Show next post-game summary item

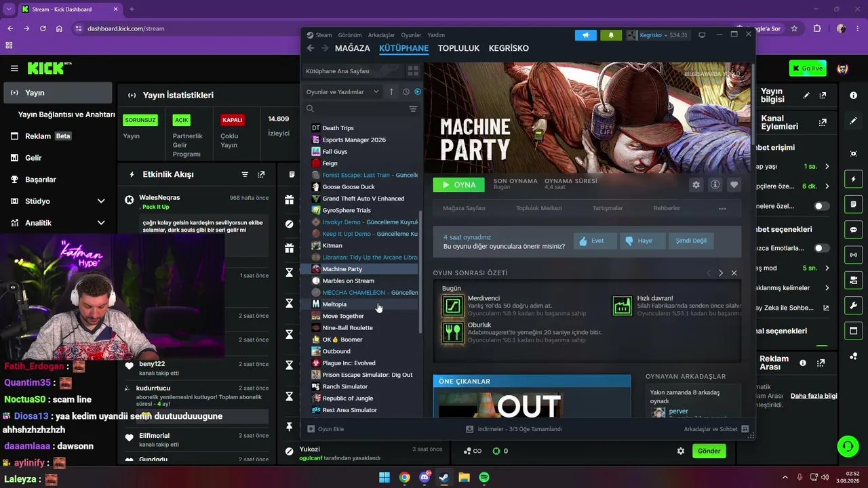click(721, 273)
